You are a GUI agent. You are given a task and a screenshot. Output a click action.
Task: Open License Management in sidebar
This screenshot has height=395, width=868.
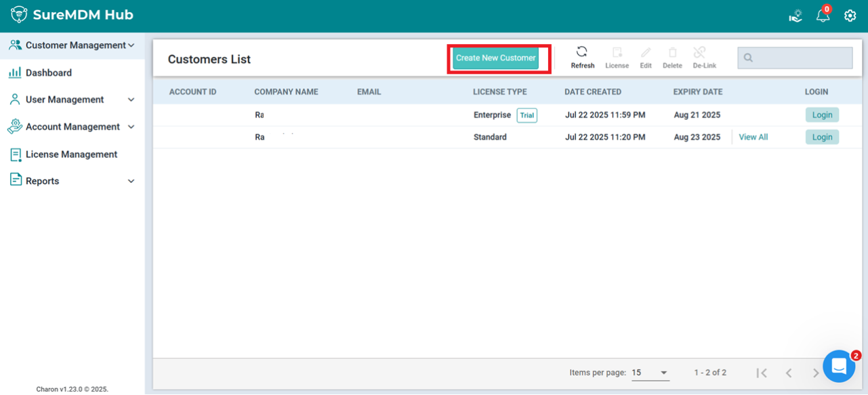tap(71, 154)
